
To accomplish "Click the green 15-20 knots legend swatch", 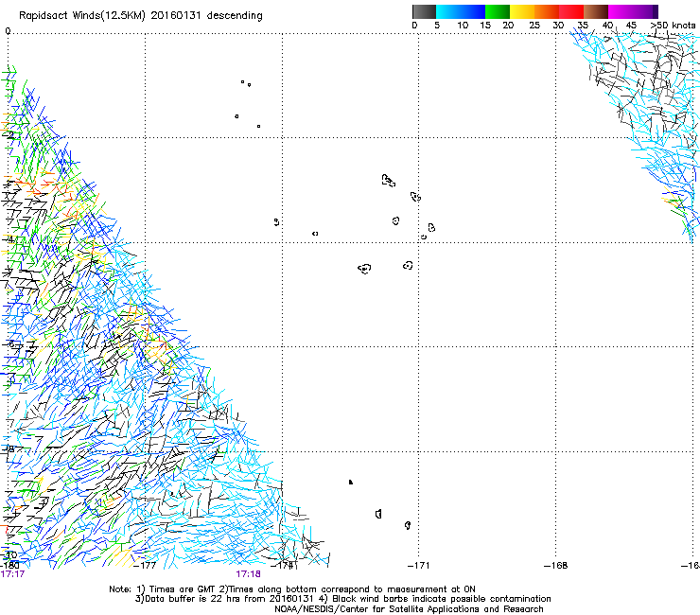I will (498, 11).
